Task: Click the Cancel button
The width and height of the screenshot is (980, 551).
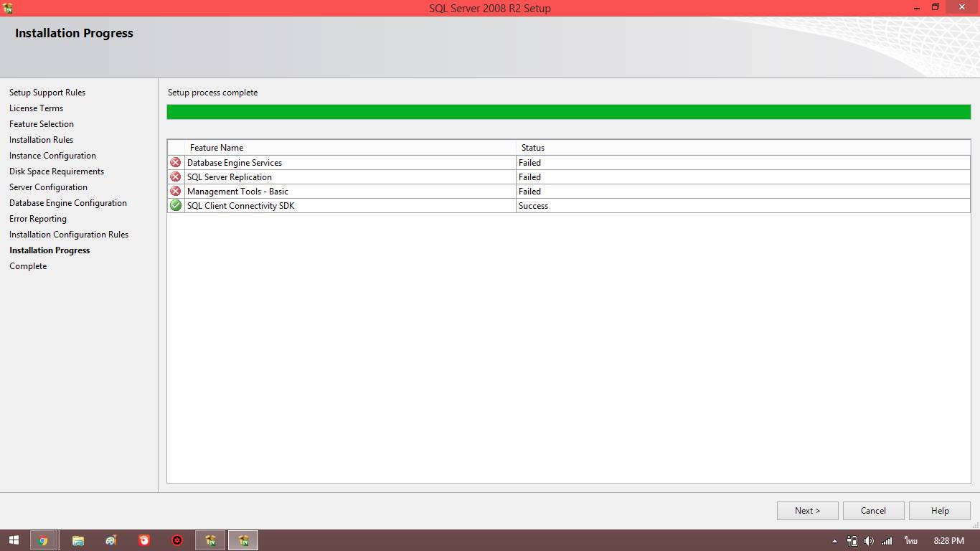Action: tap(873, 511)
